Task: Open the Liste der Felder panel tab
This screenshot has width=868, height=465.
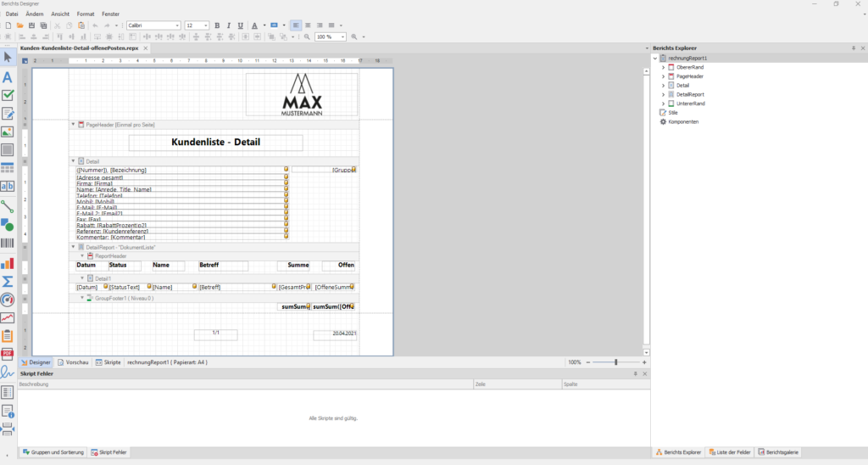Action: pos(729,452)
